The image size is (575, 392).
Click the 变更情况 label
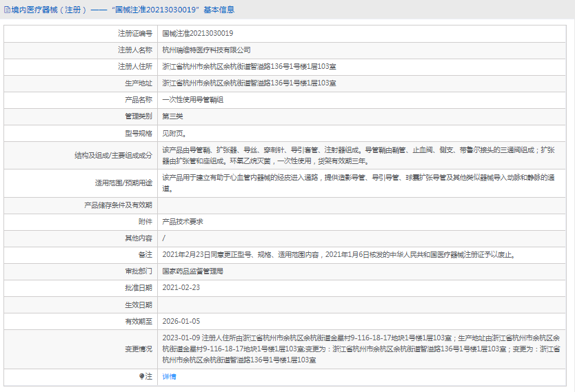coord(139,349)
